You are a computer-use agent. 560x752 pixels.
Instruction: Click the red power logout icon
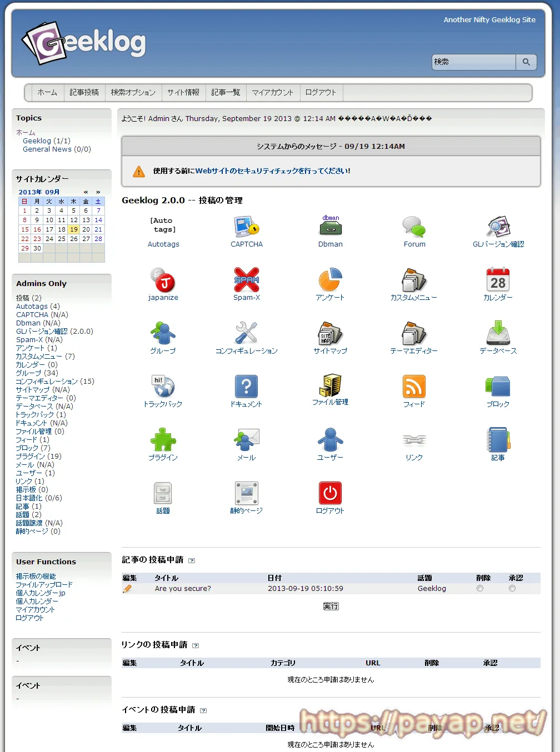(x=330, y=493)
